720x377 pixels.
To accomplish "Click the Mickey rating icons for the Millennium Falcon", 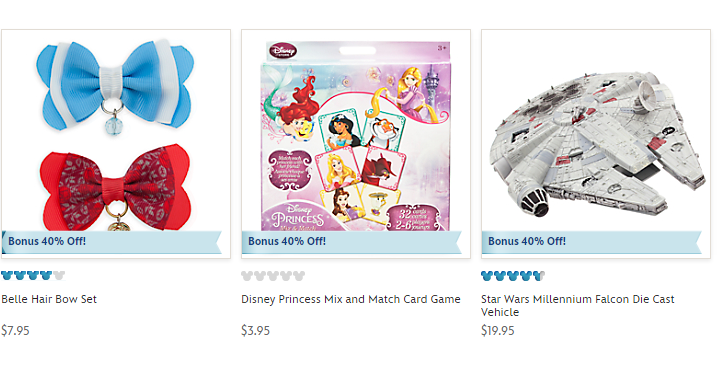I will (x=513, y=276).
